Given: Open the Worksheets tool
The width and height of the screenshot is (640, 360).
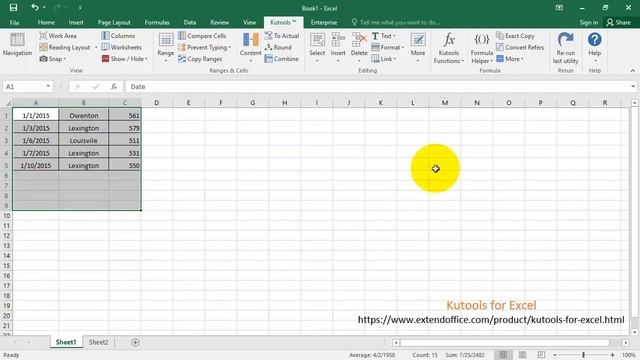Looking at the screenshot, I should pos(121,47).
